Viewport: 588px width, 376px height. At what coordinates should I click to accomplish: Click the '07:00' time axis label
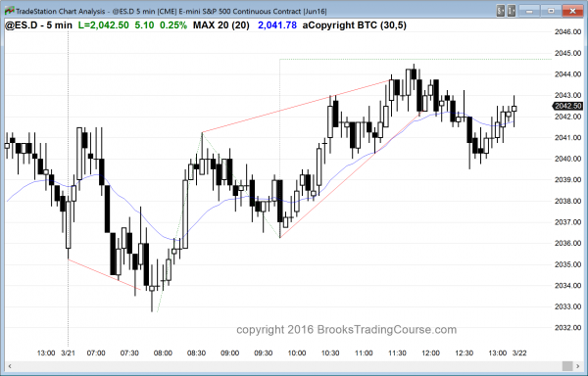(96, 352)
